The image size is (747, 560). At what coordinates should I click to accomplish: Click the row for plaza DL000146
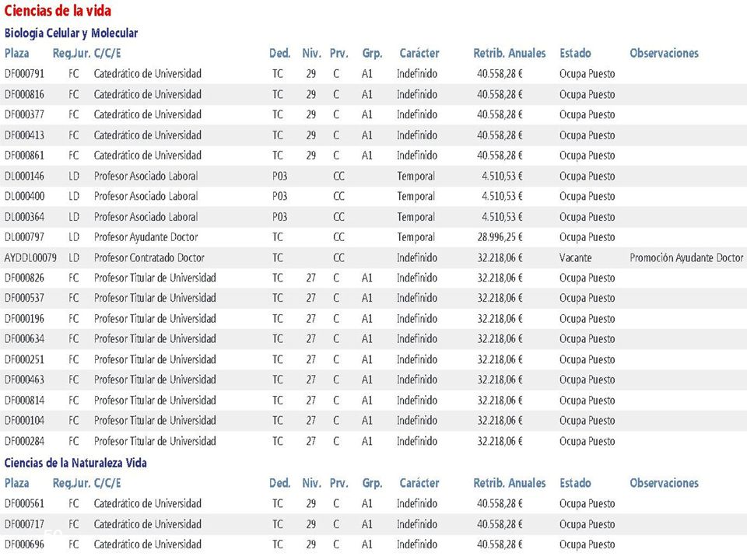pyautogui.click(x=373, y=177)
